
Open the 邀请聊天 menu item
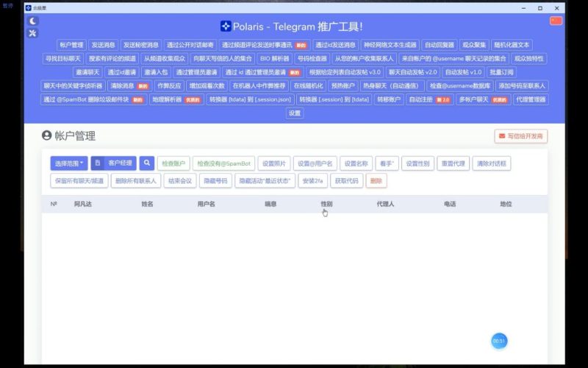coord(87,72)
